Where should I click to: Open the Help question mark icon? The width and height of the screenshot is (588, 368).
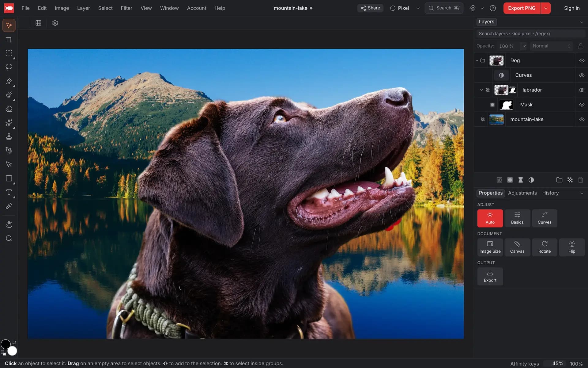[493, 8]
